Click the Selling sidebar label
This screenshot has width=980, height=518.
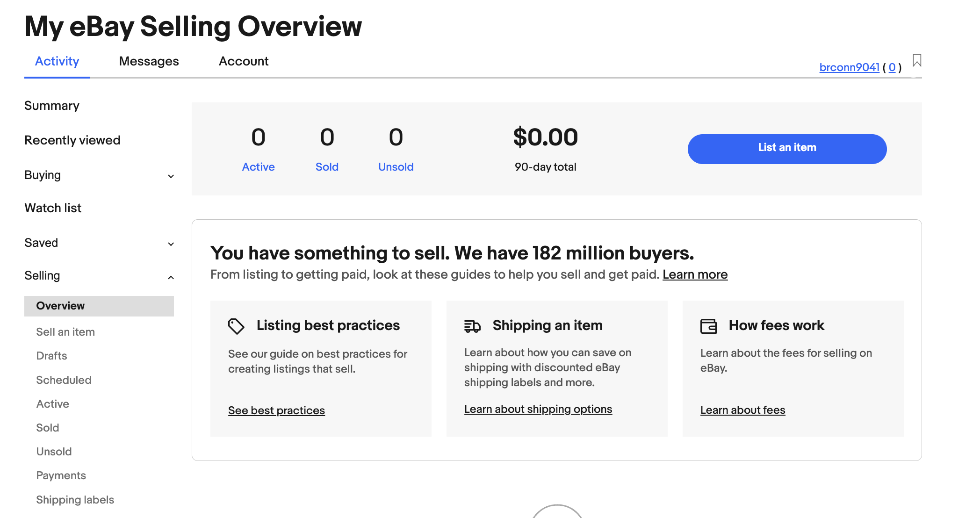point(42,275)
